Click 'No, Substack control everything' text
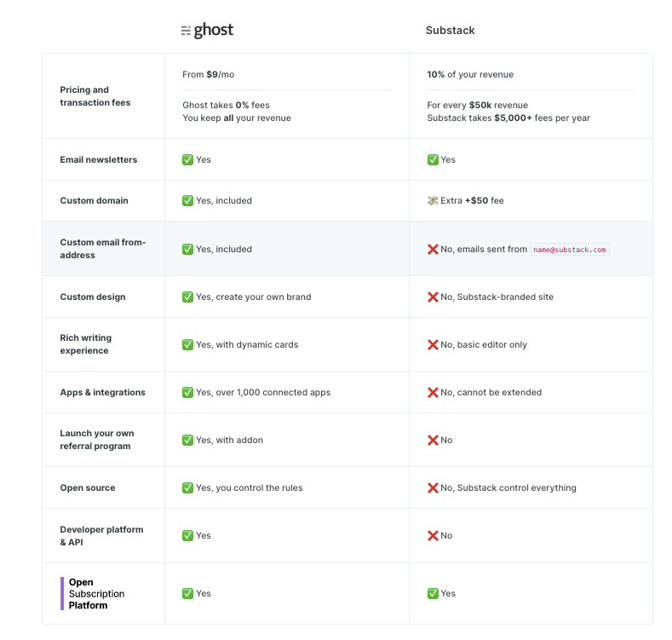The width and height of the screenshot is (672, 640). coord(508,487)
